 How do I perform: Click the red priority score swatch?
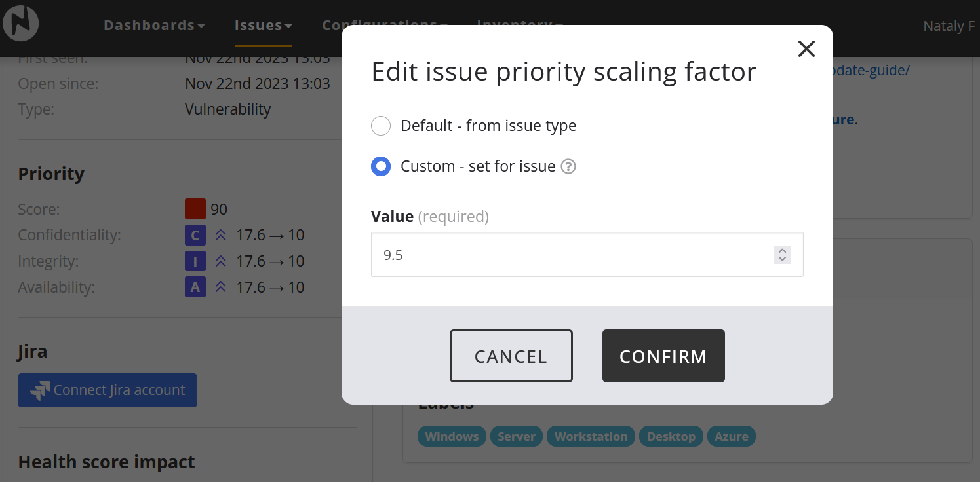pyautogui.click(x=195, y=210)
